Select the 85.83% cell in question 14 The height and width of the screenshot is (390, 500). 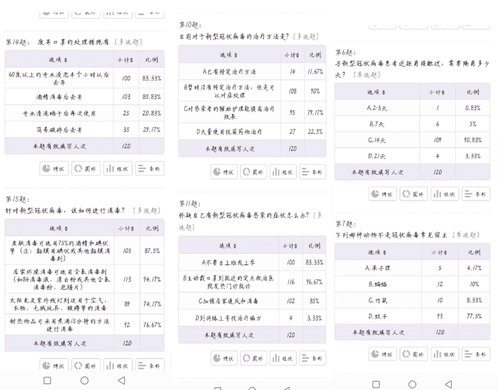(x=152, y=97)
